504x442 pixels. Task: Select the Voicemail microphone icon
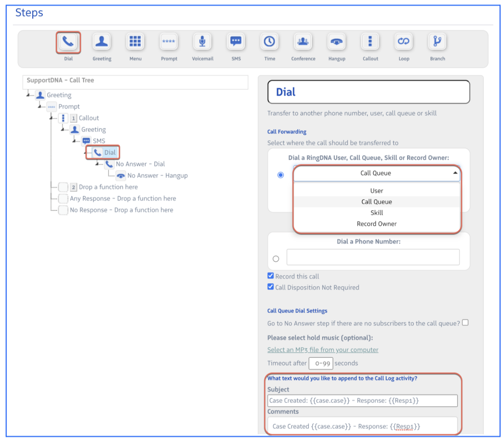click(202, 42)
